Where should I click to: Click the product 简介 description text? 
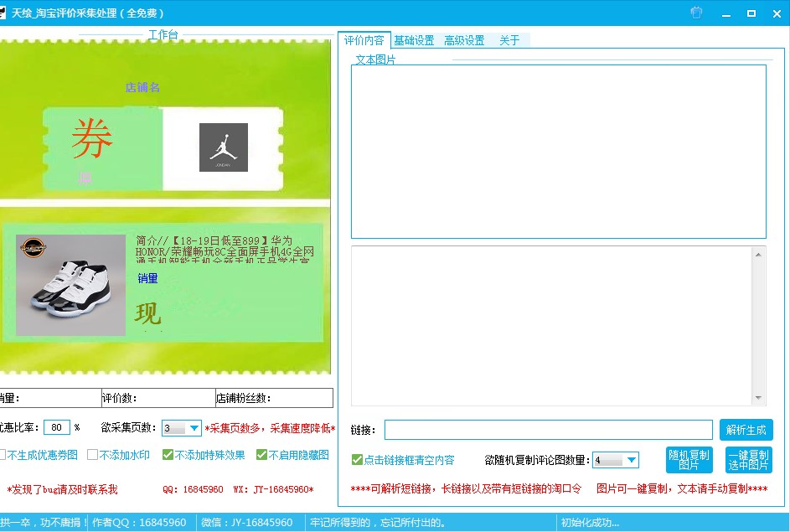[225, 251]
